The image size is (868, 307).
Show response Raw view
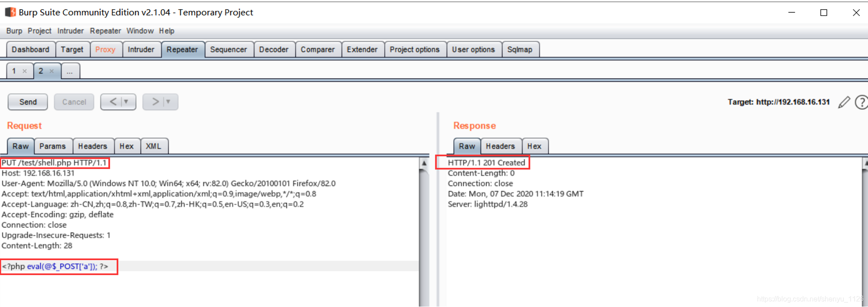467,146
